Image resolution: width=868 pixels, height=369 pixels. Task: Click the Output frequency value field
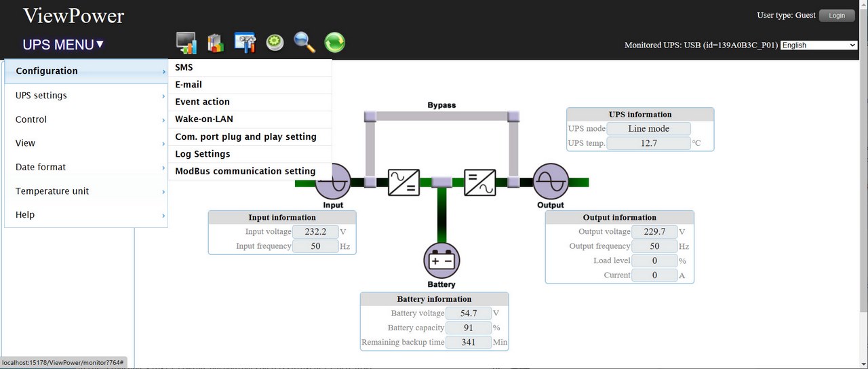point(654,246)
